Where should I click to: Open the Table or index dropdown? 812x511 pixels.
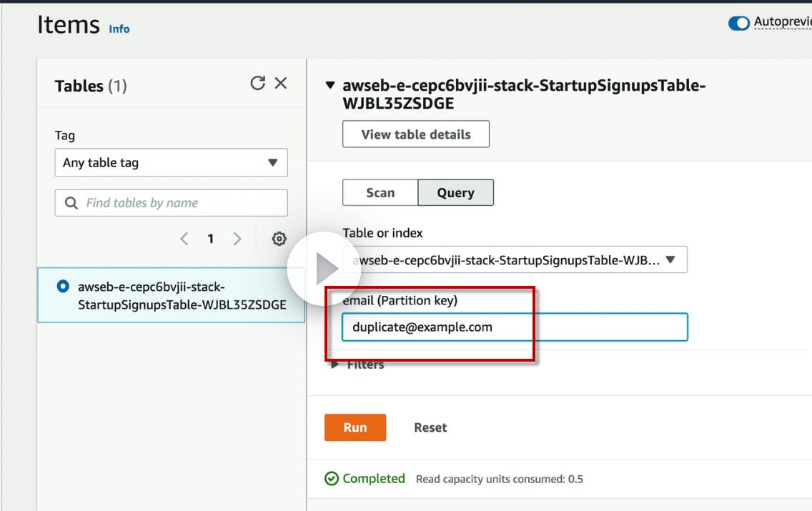(x=515, y=260)
